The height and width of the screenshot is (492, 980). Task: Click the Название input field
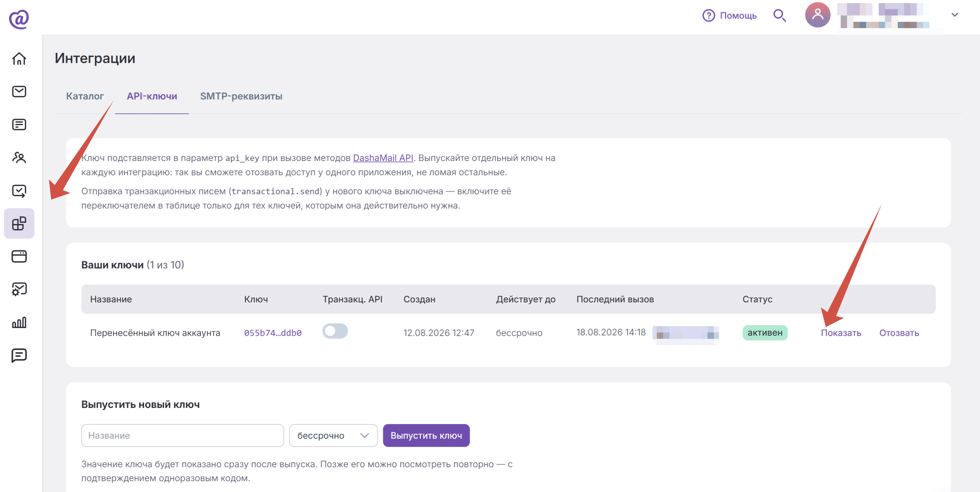pos(182,435)
